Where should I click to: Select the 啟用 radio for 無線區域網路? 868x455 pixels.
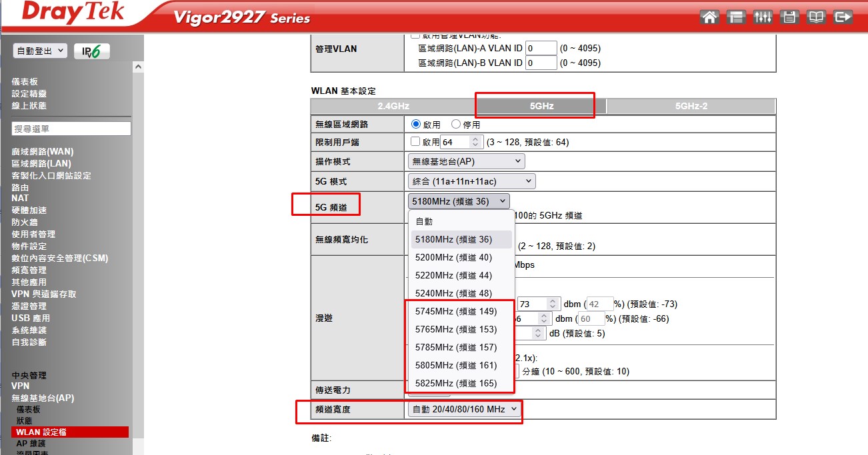click(417, 124)
